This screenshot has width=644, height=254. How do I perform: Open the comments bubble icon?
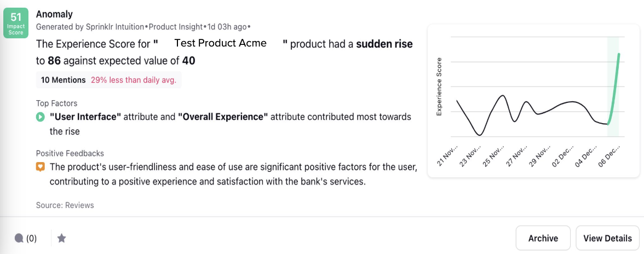19,238
